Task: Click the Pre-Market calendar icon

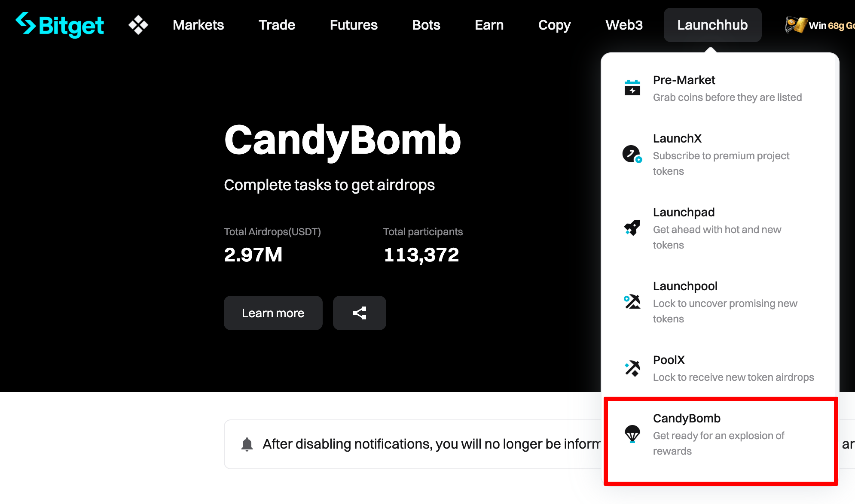Action: tap(632, 88)
